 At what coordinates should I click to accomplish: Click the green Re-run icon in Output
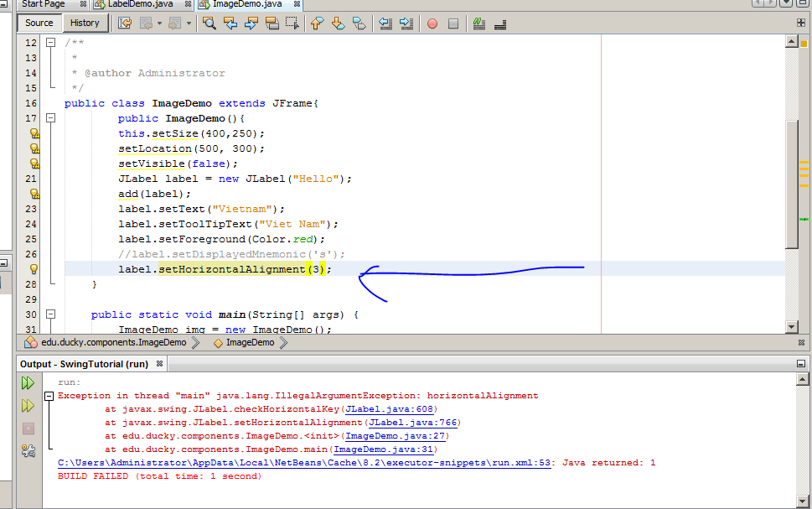pos(28,383)
